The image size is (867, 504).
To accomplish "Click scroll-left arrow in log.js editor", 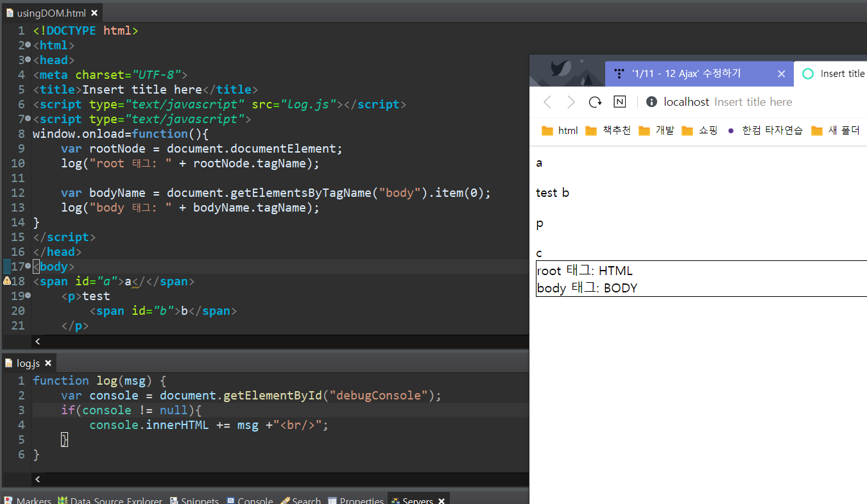I will (37, 480).
